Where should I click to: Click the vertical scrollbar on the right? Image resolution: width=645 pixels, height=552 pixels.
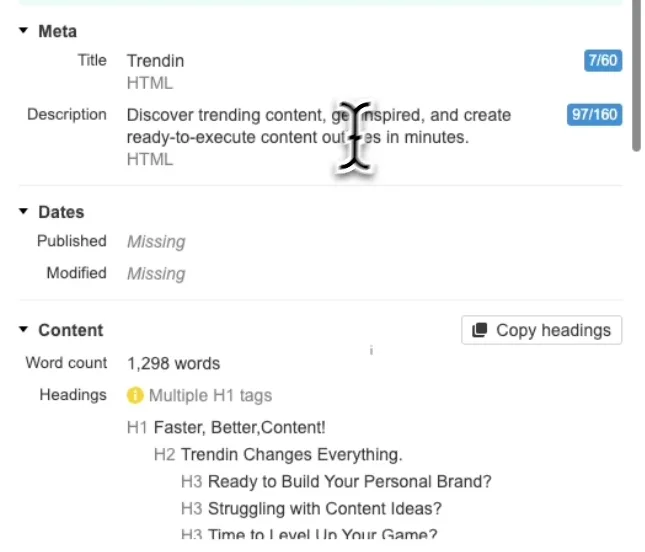tap(636, 74)
